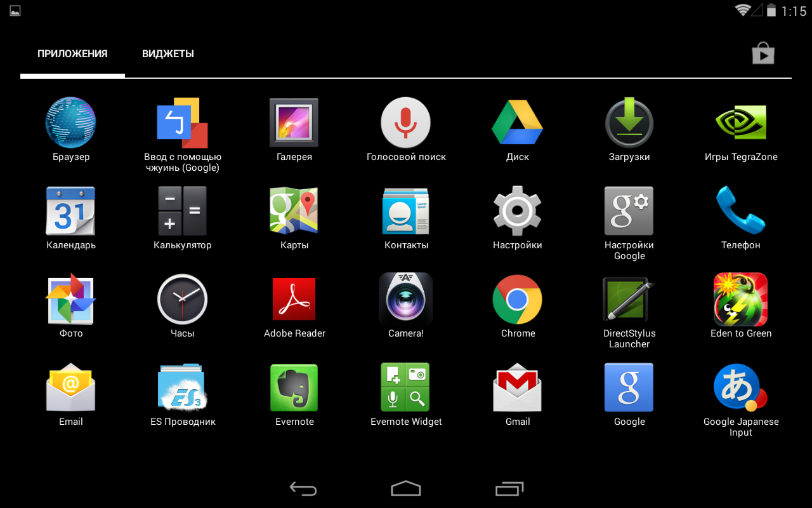This screenshot has width=812, height=508.
Task: Open Evernote Widget
Action: (x=406, y=387)
